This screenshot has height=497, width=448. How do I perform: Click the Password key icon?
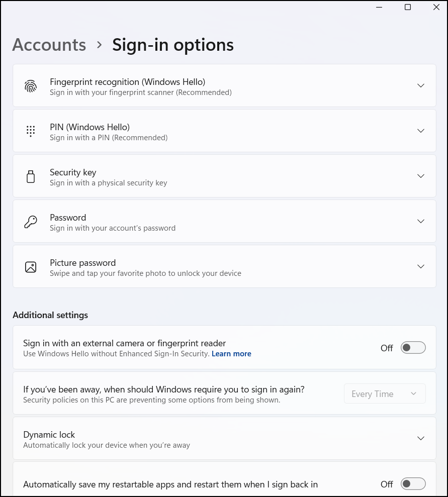point(31,221)
